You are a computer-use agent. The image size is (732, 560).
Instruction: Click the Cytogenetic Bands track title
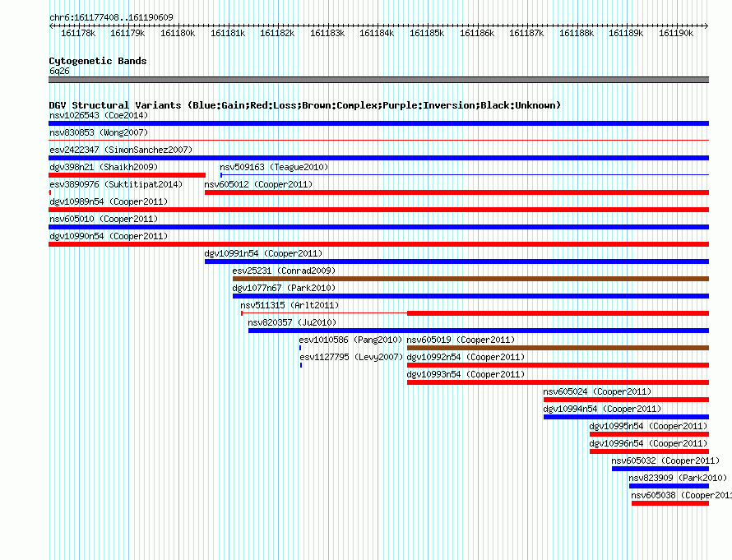tap(98, 61)
